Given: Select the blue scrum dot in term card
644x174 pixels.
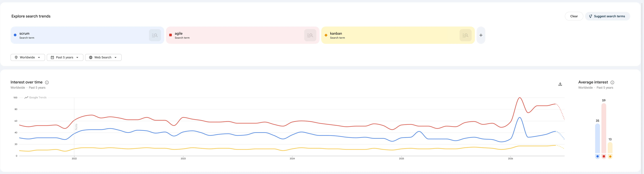Looking at the screenshot, I should click(15, 35).
